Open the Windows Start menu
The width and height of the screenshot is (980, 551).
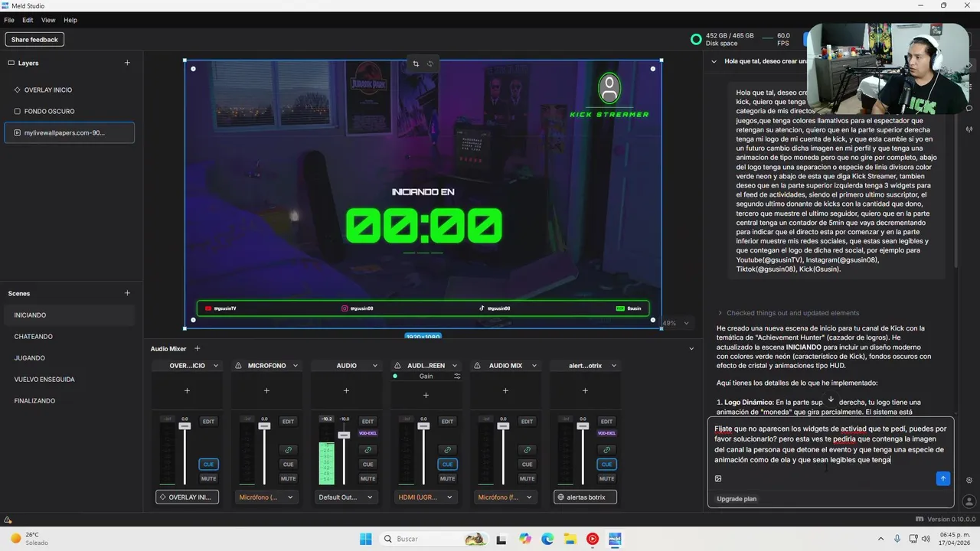366,539
